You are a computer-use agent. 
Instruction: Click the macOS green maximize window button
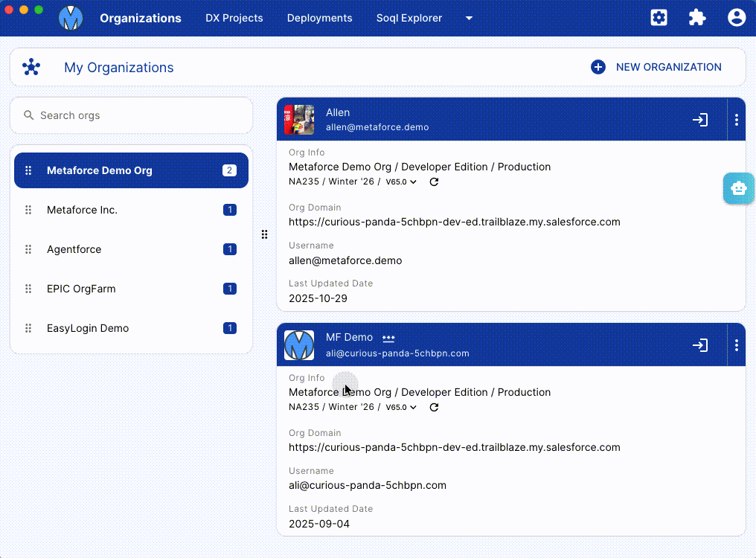click(39, 10)
